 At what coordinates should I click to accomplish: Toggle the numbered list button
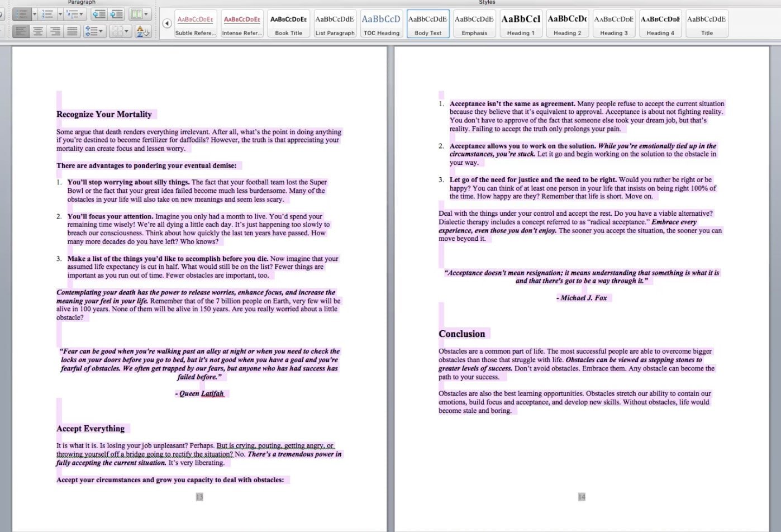(47, 14)
